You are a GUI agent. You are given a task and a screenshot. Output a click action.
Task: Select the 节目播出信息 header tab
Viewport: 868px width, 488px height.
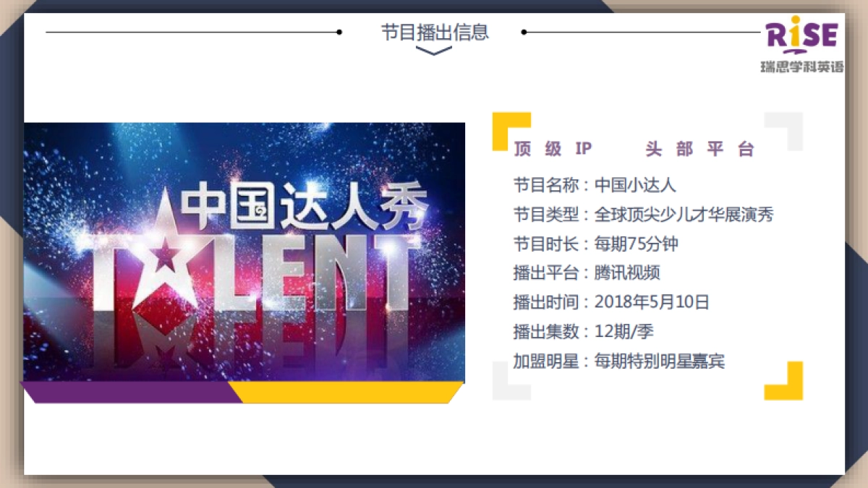point(433,32)
